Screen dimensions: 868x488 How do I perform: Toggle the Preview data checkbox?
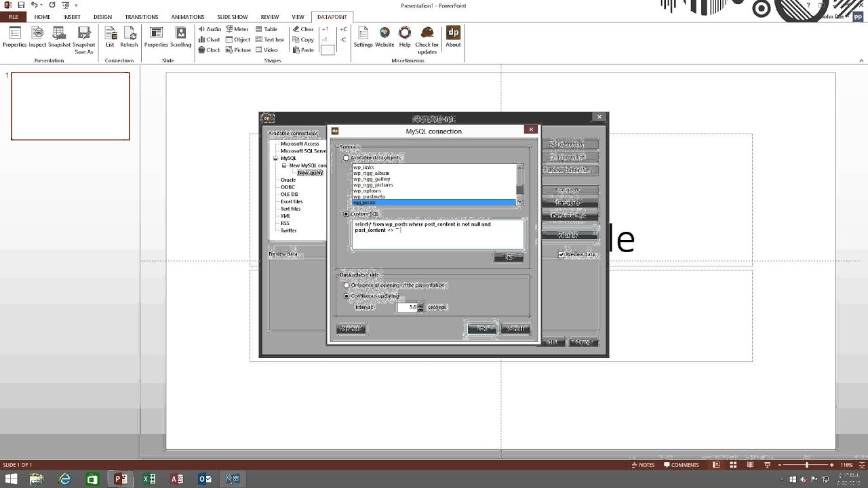(561, 255)
